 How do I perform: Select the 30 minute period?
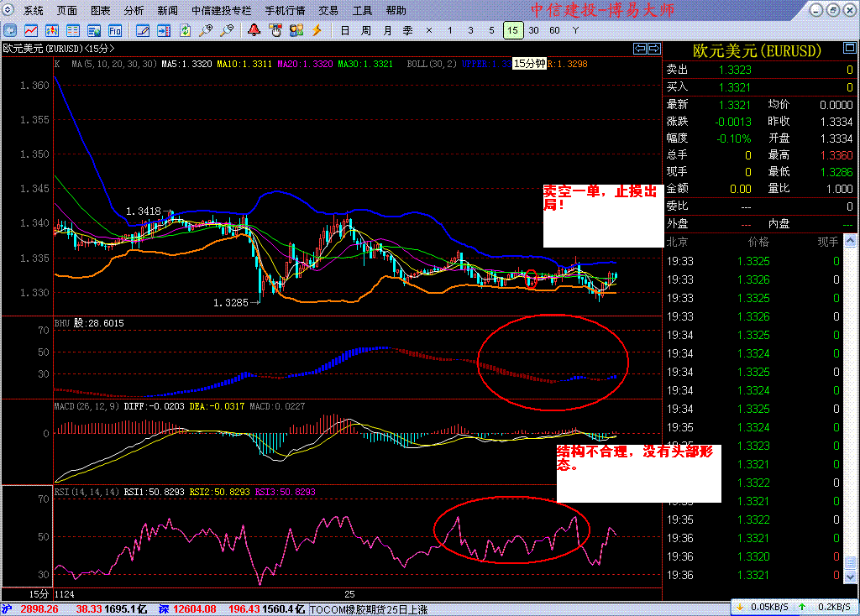(x=533, y=31)
